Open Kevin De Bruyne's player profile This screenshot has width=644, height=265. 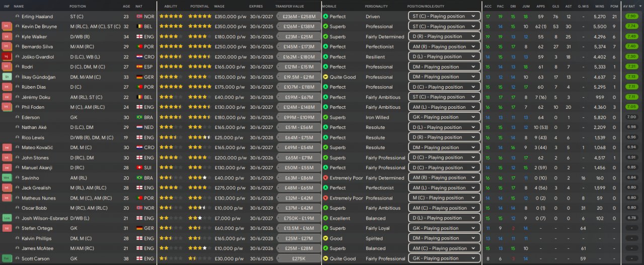[x=40, y=26]
